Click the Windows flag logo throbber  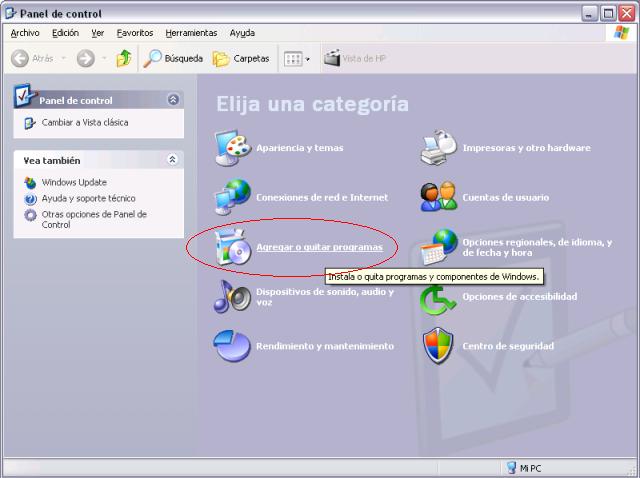pos(621,33)
